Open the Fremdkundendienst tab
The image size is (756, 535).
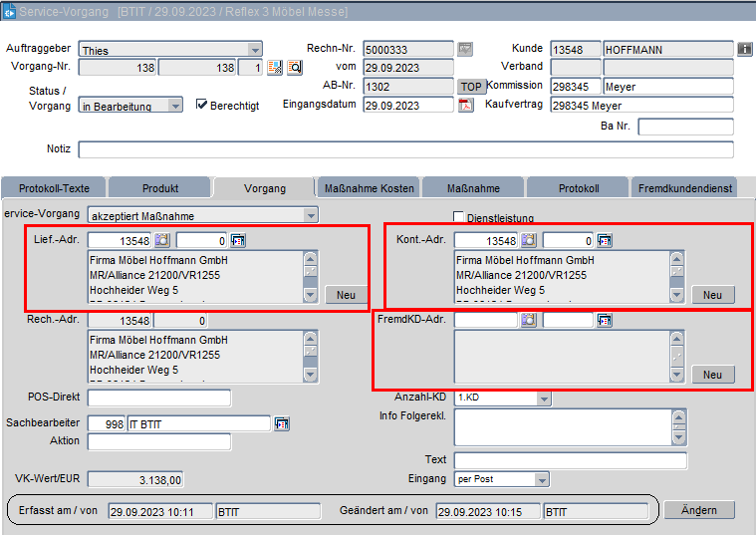tap(684, 188)
